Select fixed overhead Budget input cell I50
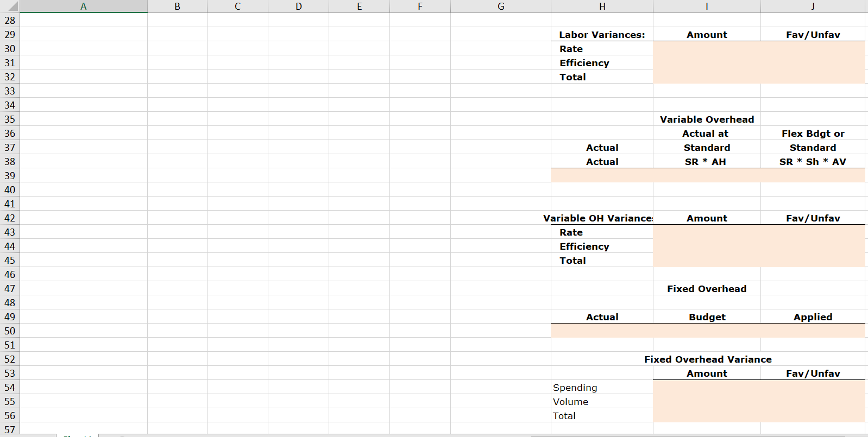 pyautogui.click(x=707, y=331)
